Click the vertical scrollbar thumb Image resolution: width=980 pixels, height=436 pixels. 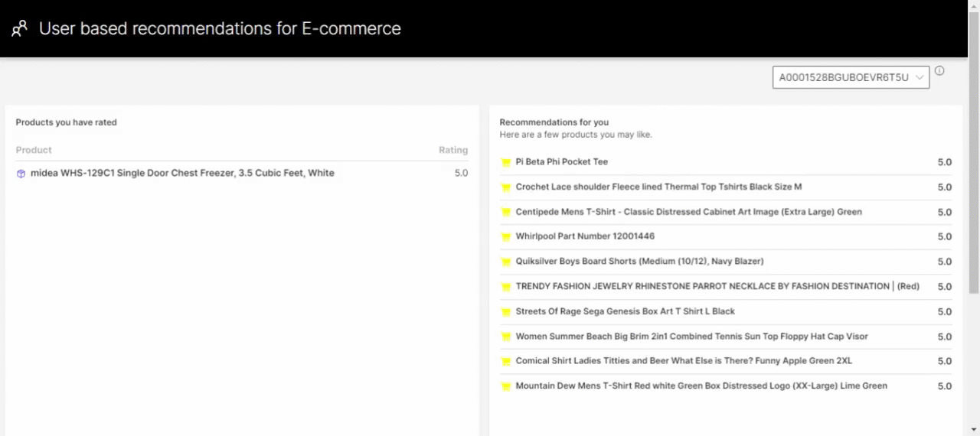click(974, 176)
